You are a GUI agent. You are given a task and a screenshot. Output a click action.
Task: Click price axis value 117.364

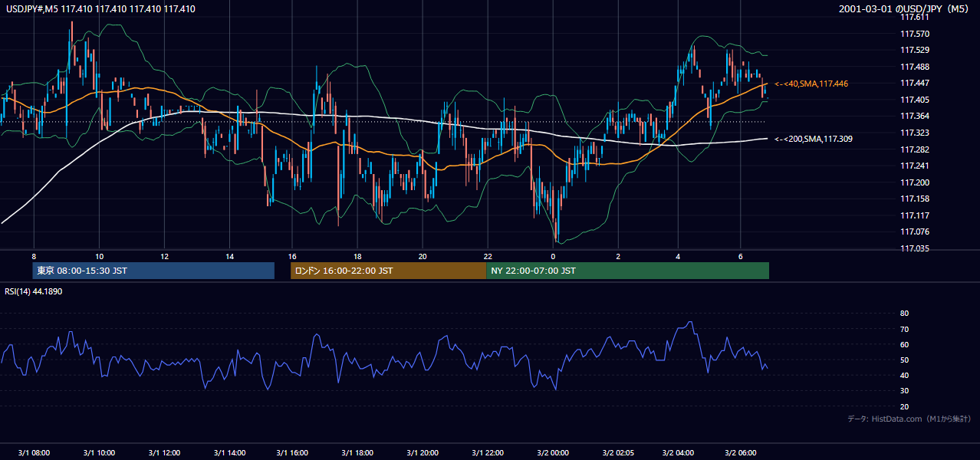(914, 117)
